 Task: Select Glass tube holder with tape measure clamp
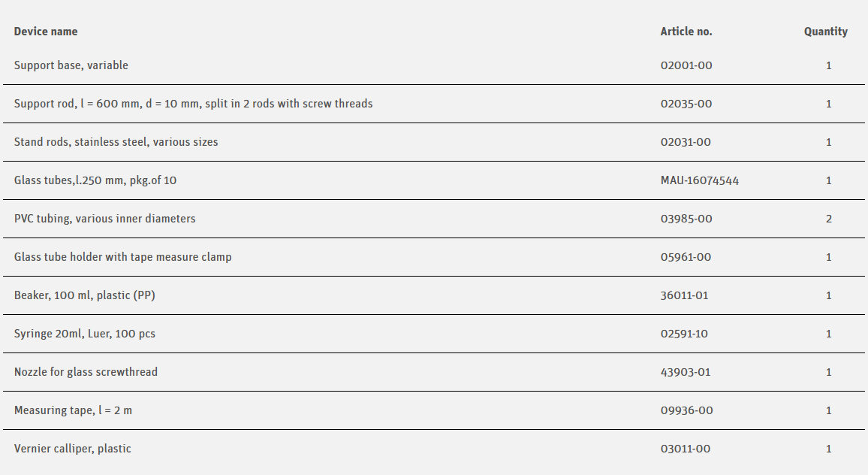pos(122,257)
